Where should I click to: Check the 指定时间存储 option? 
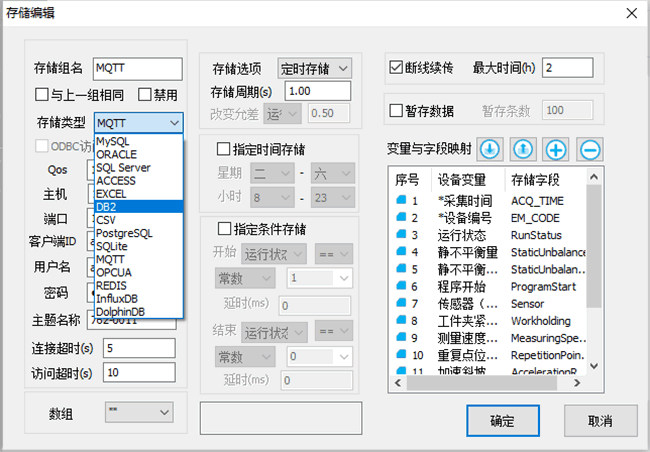point(224,149)
